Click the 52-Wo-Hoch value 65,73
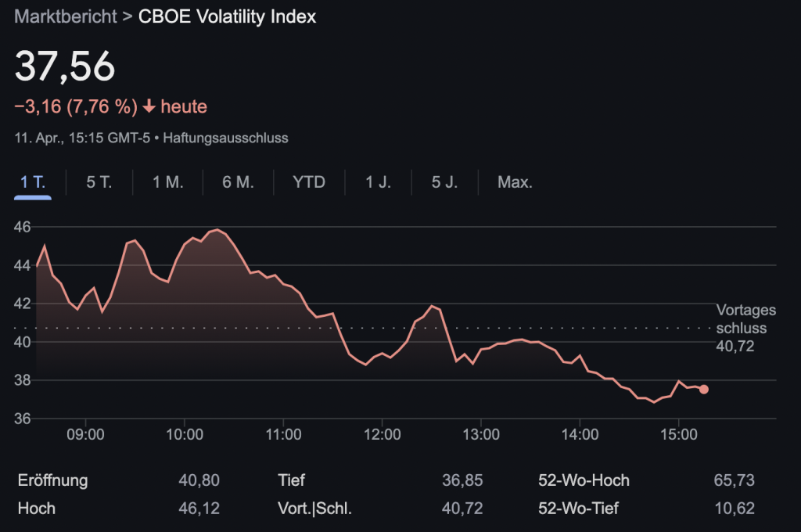Screen dimensions: 801x532 coord(734,480)
